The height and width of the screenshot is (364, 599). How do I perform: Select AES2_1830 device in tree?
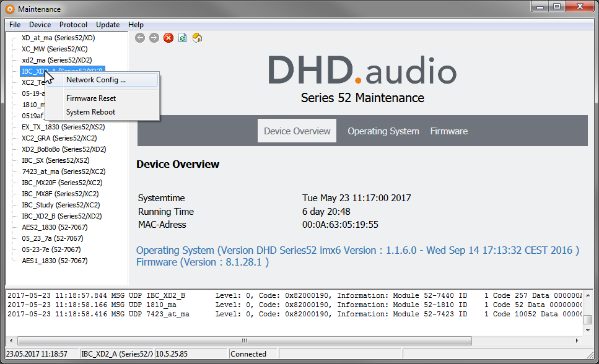[55, 227]
